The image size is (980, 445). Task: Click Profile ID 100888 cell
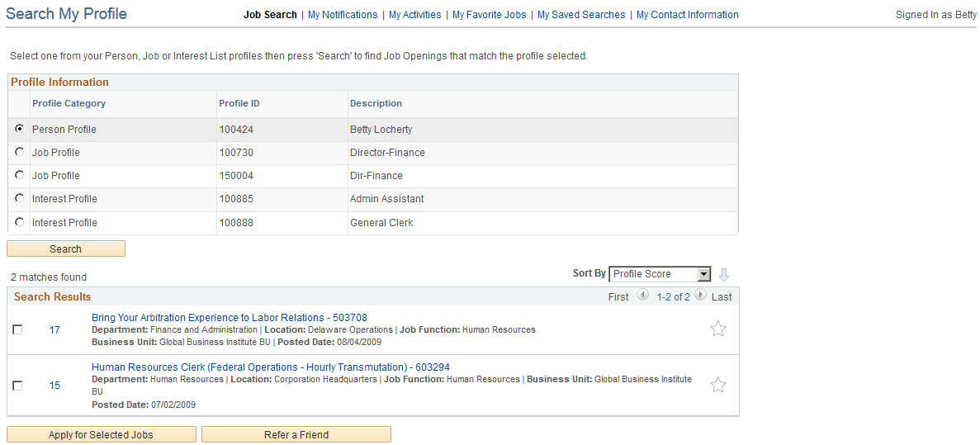click(x=236, y=223)
